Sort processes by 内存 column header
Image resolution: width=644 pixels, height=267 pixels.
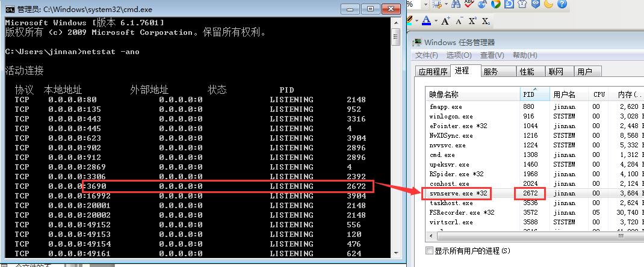(x=625, y=95)
